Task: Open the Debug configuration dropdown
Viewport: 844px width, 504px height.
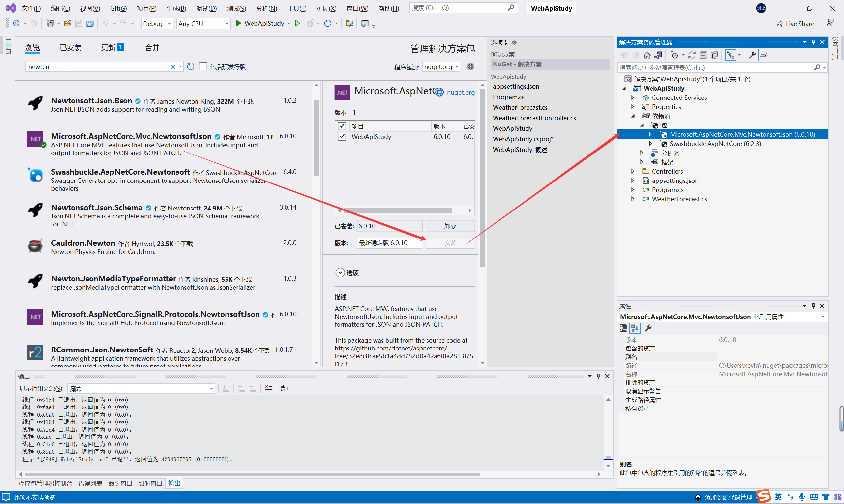Action: click(x=157, y=23)
